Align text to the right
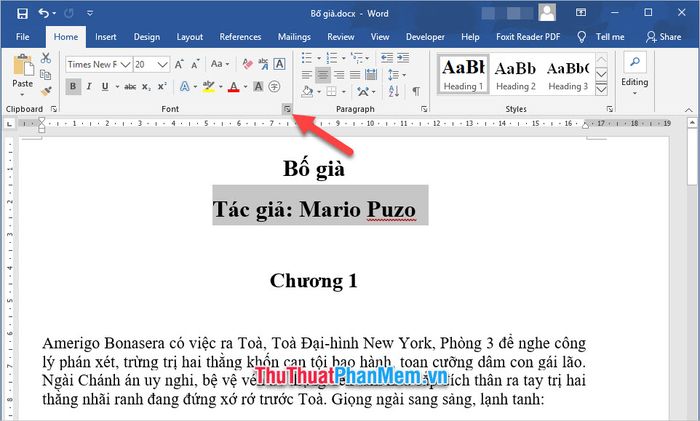This screenshot has height=421, width=700. 339,75
